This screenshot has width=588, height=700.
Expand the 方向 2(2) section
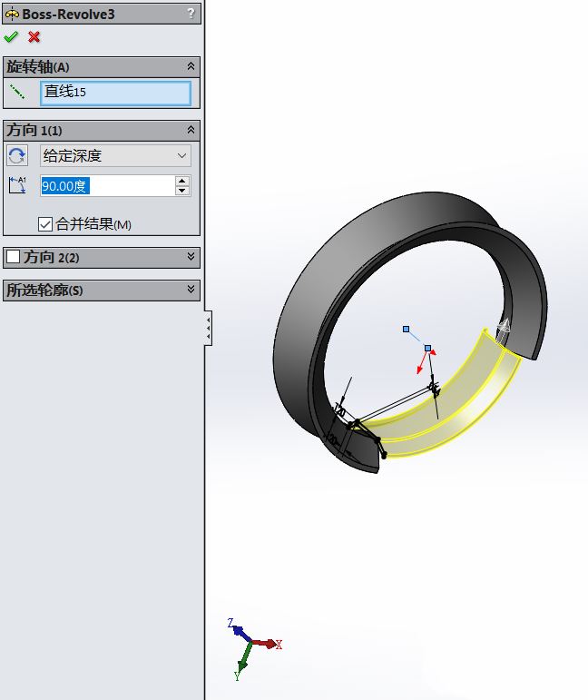pos(191,256)
